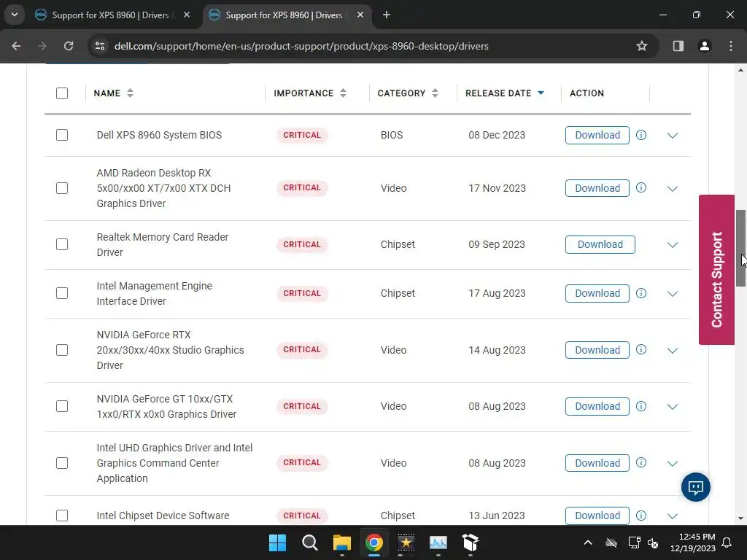Bookmark this page with the star icon
The height and width of the screenshot is (560, 747).
click(x=642, y=46)
